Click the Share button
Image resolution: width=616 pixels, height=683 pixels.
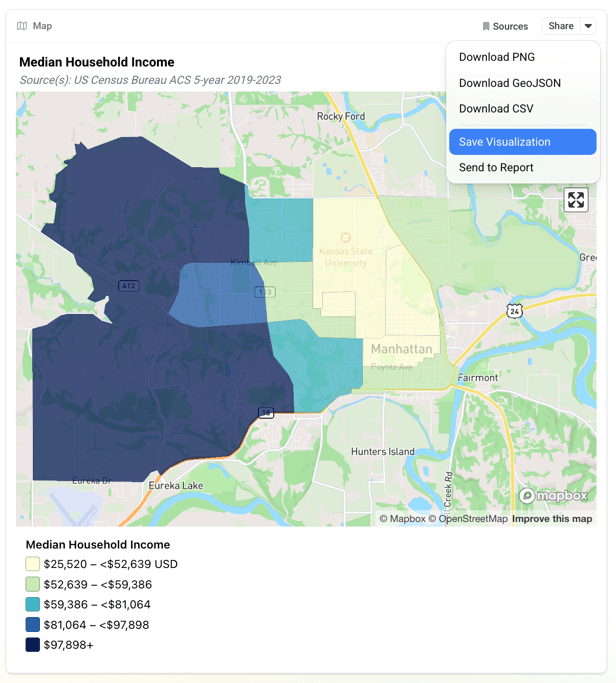coord(561,26)
